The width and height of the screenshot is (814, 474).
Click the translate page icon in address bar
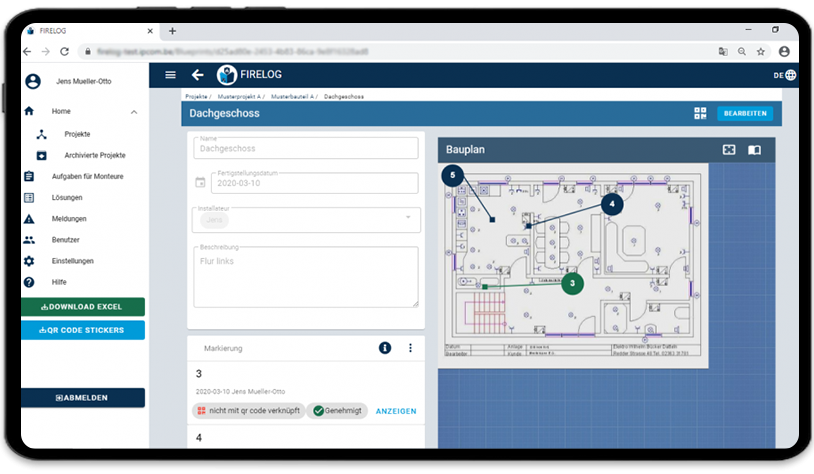point(723,51)
